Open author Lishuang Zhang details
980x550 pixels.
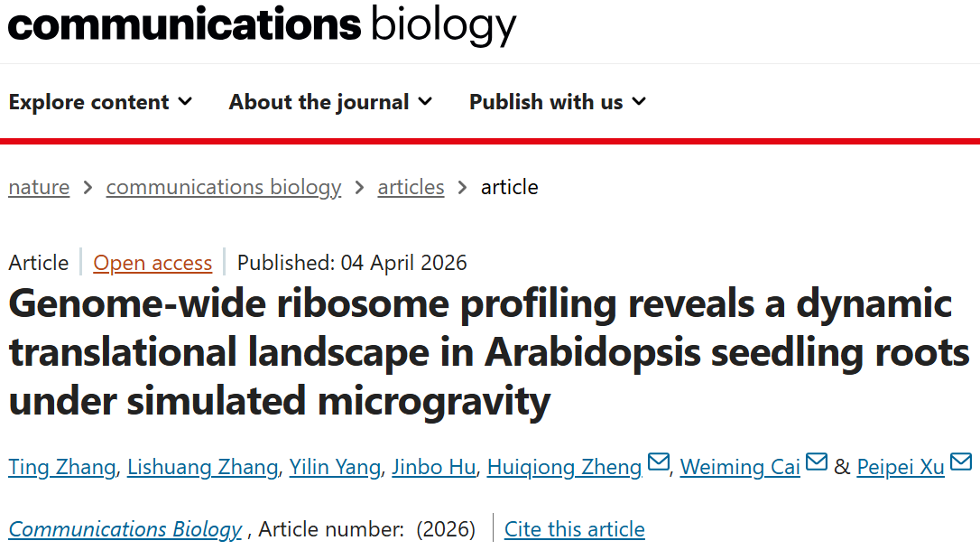click(x=202, y=467)
